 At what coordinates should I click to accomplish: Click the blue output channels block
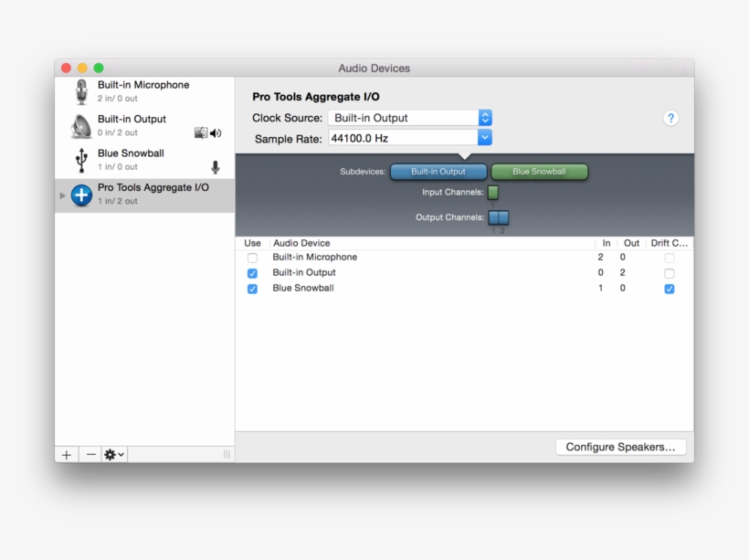(x=498, y=217)
